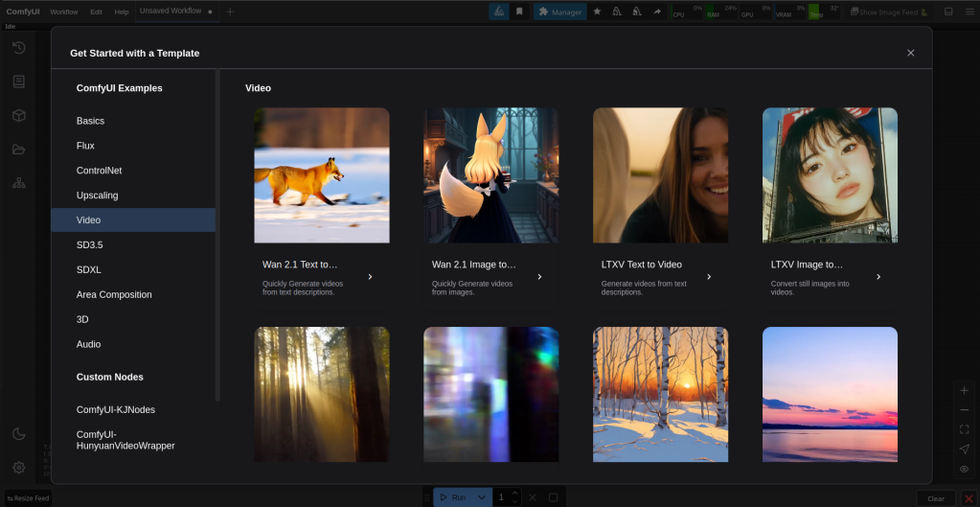
Task: Toggle link visibility with the eye icon
Action: (964, 469)
